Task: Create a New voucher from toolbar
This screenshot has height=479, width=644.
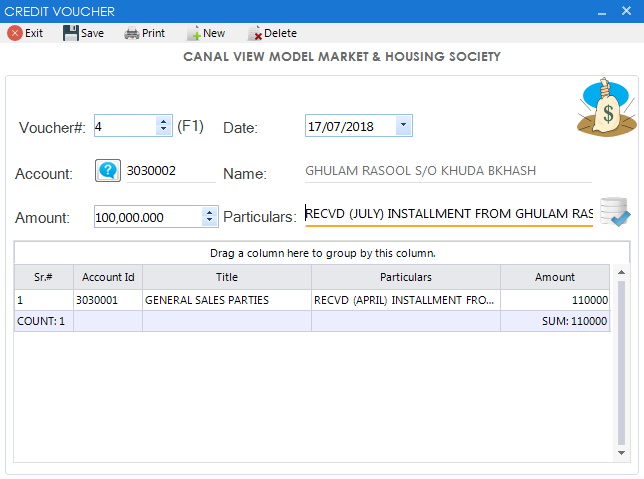Action: [194, 33]
